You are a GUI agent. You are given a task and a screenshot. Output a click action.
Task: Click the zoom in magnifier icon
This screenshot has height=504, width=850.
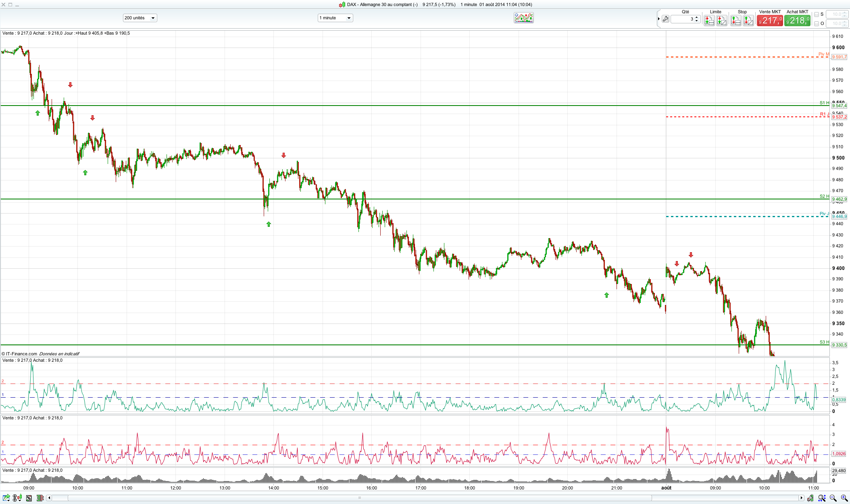coord(844,498)
